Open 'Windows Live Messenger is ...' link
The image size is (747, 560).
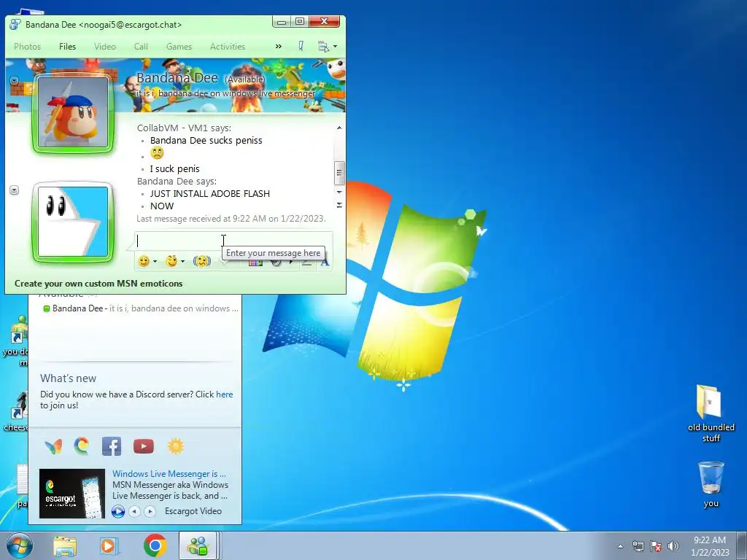click(x=169, y=474)
